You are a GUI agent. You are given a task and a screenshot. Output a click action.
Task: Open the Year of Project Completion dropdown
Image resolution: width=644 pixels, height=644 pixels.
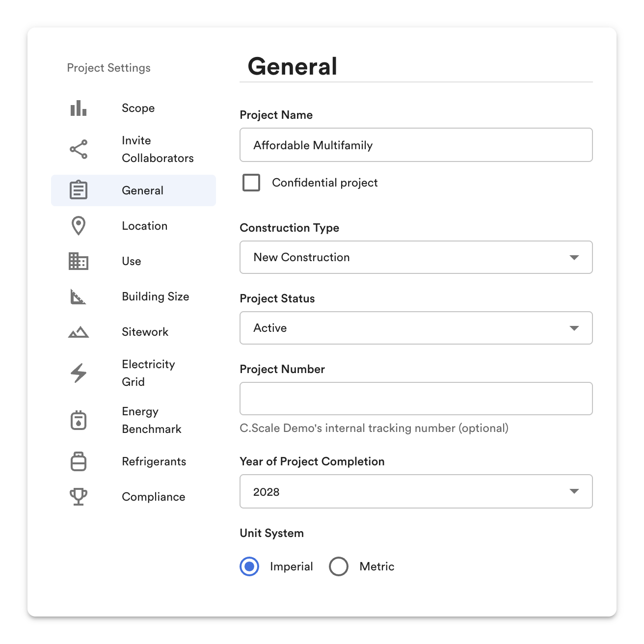416,491
